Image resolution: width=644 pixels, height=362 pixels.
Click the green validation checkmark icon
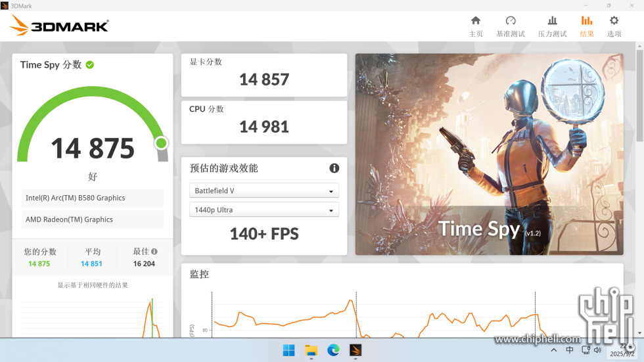(90, 65)
